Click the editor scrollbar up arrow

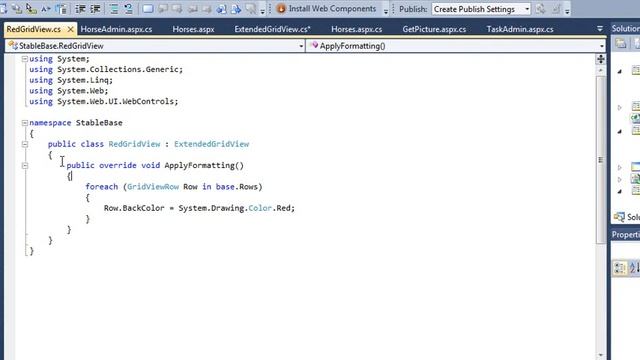pyautogui.click(x=600, y=71)
